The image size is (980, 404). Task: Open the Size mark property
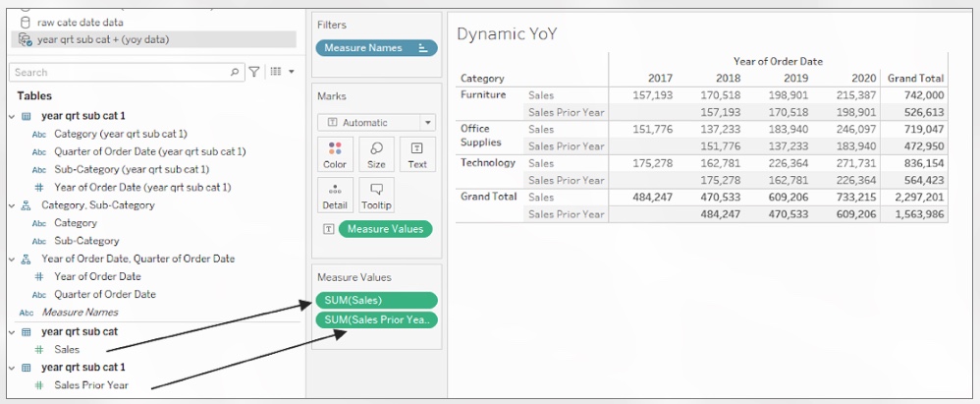(x=376, y=154)
